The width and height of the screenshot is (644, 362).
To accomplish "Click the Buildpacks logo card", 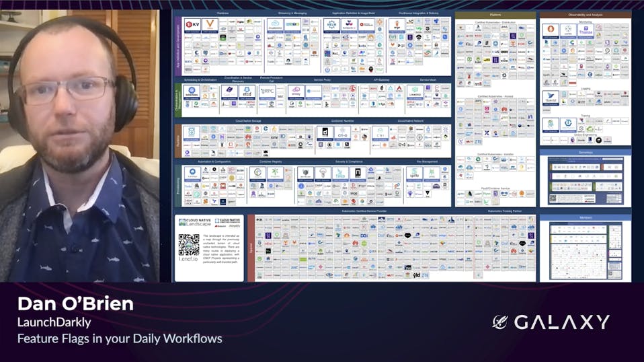I will (349, 26).
